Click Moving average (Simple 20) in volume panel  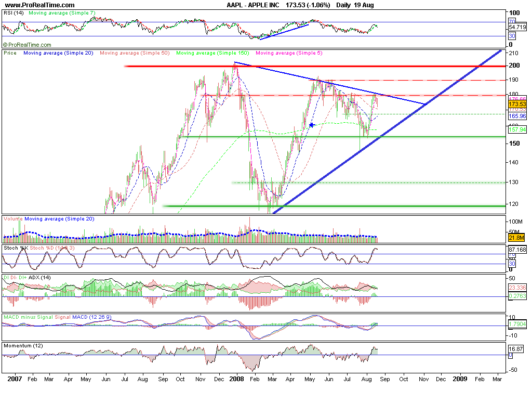point(59,219)
